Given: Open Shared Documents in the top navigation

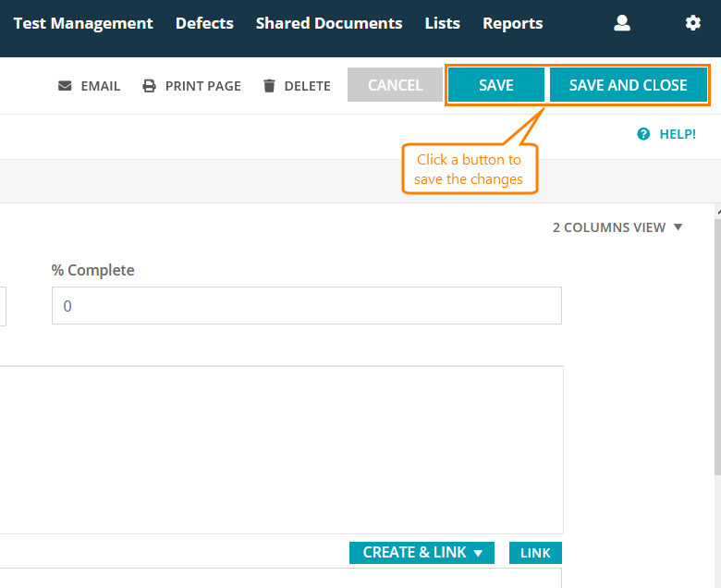Looking at the screenshot, I should click(329, 23).
